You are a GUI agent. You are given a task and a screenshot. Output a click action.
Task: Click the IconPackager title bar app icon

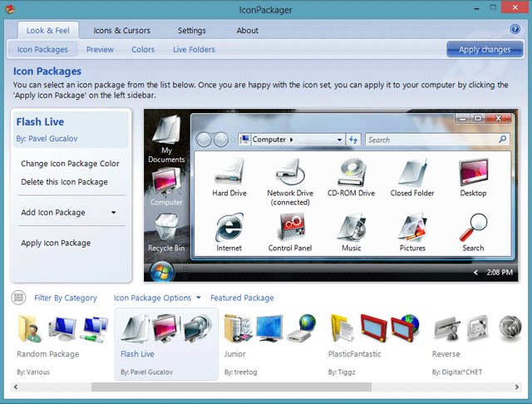10,9
